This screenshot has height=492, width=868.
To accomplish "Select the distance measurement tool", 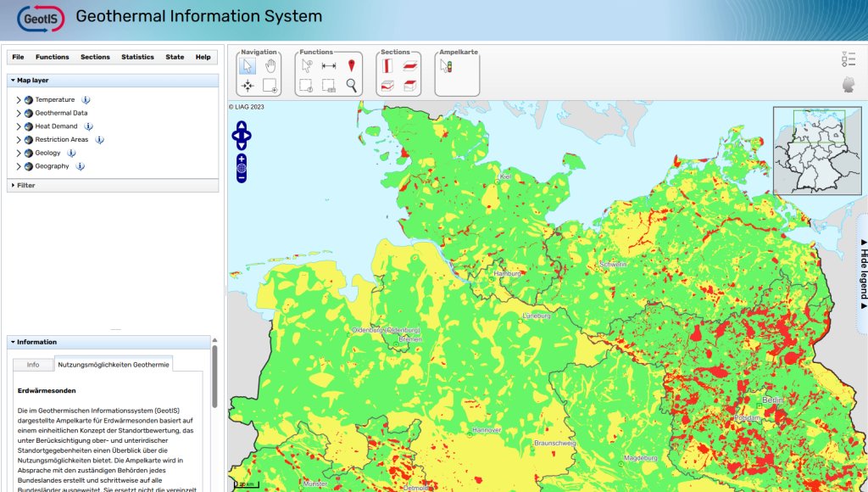I will click(328, 65).
